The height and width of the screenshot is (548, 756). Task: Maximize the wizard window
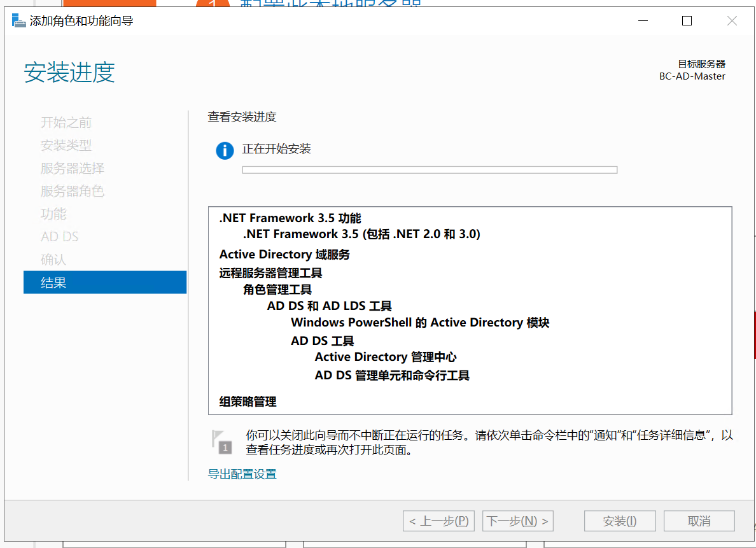[687, 21]
